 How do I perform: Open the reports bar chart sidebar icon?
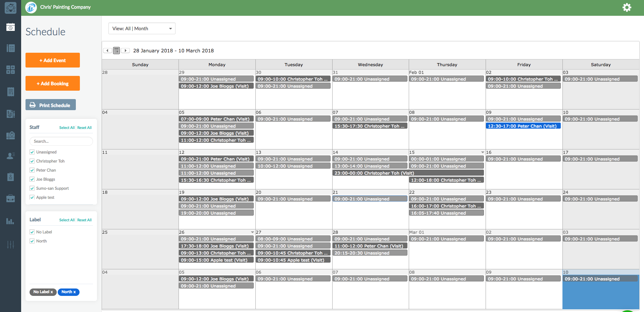[10, 221]
